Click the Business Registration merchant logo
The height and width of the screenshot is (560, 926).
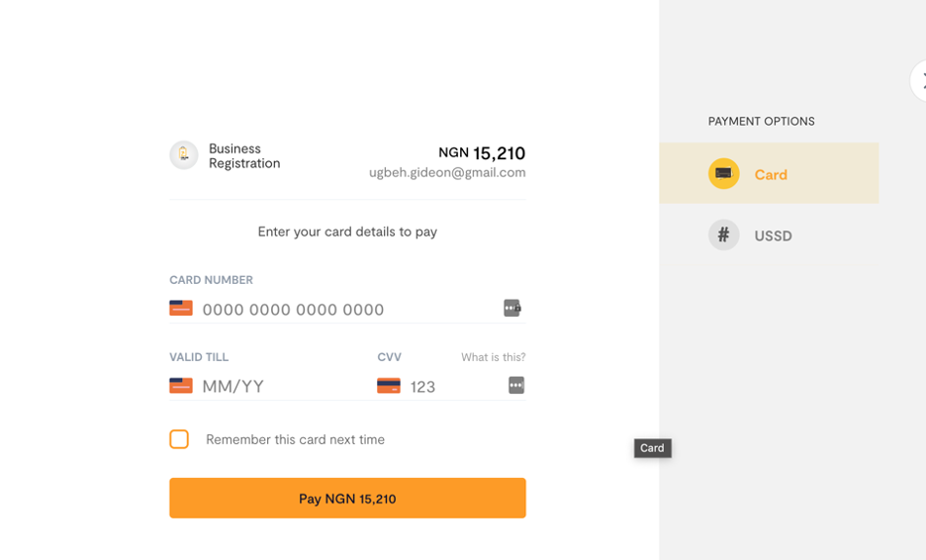coord(184,154)
